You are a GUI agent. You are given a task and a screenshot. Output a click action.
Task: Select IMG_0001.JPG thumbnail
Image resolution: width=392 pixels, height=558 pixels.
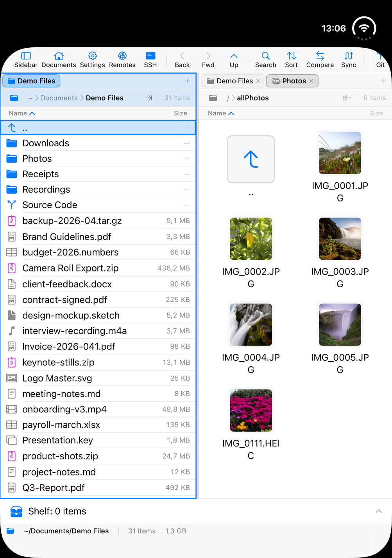point(340,153)
